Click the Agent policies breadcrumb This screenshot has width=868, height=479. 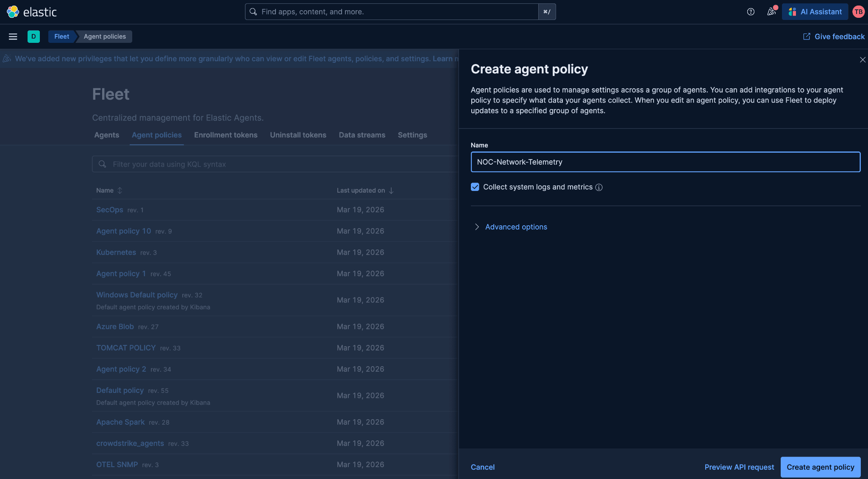(x=105, y=36)
